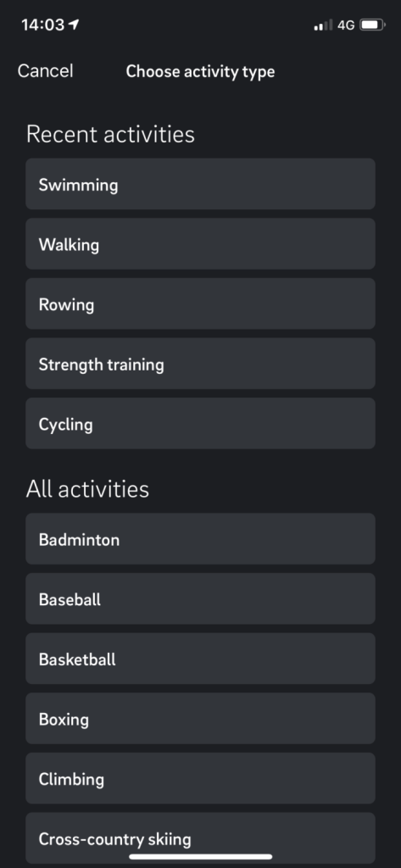This screenshot has width=401, height=868.
Task: Tap the Cancel button
Action: (x=46, y=71)
